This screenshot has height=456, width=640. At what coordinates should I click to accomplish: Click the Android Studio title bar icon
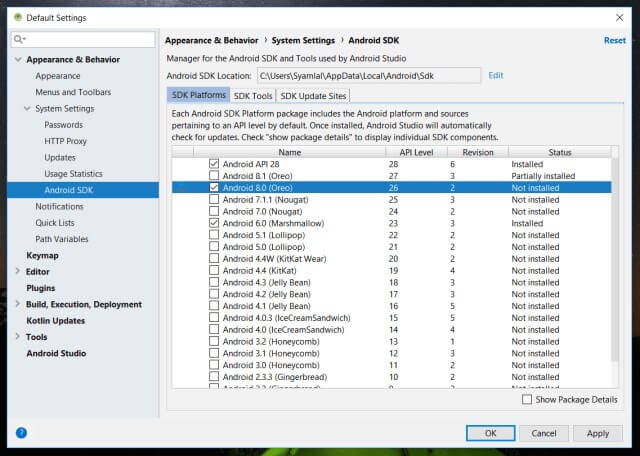(x=16, y=17)
